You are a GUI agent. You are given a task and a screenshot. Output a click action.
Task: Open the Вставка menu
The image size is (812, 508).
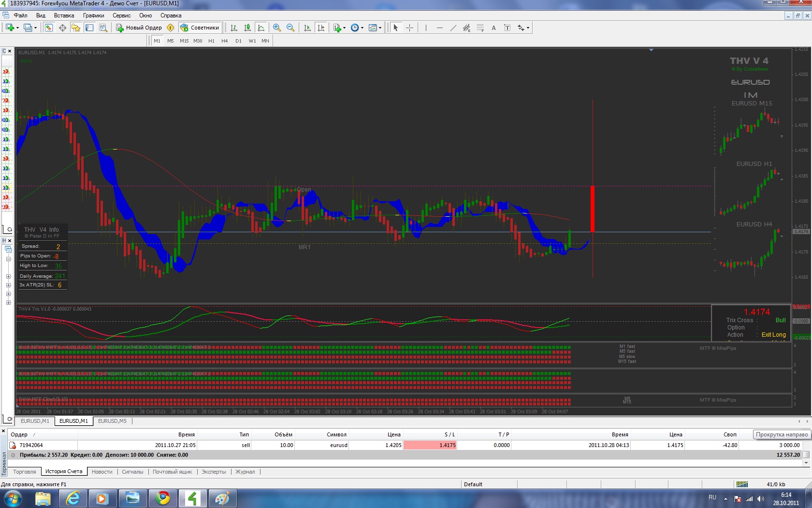pos(64,15)
